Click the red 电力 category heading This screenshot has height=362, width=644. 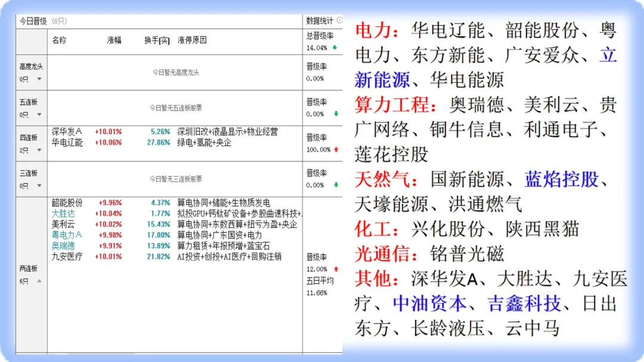(x=377, y=30)
